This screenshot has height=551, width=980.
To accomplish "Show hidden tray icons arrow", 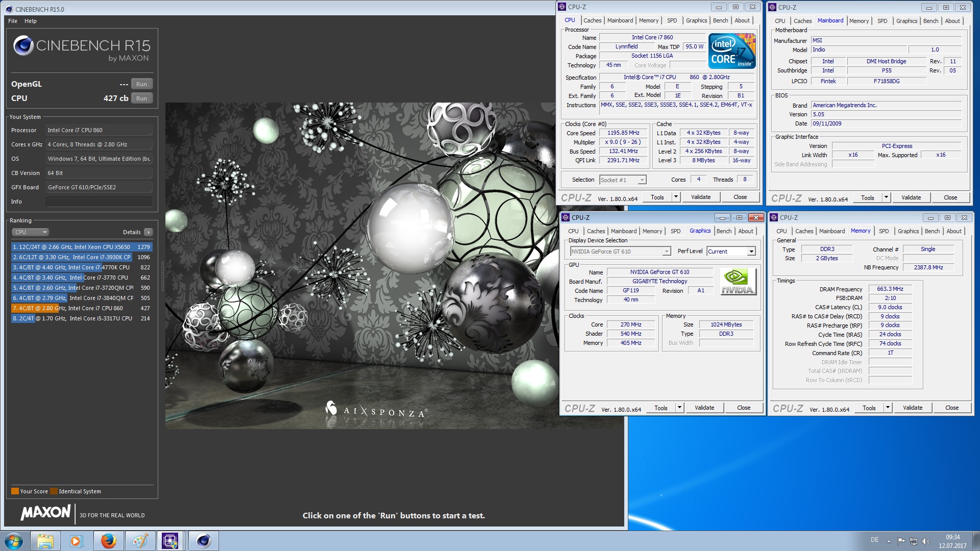I will 889,541.
